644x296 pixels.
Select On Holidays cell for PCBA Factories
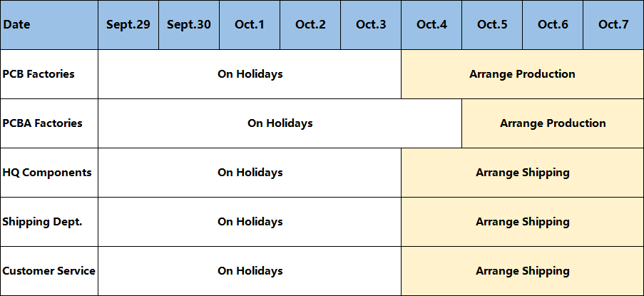coord(280,123)
